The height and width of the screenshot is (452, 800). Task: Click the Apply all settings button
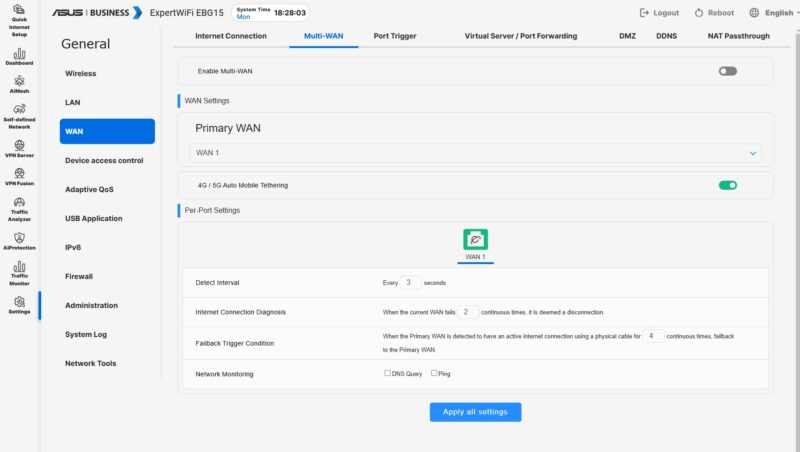(475, 412)
